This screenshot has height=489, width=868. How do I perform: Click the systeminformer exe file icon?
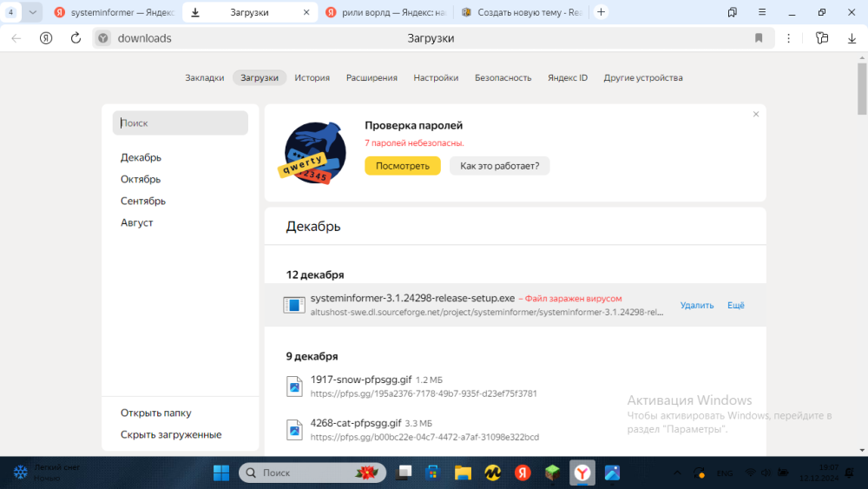294,305
